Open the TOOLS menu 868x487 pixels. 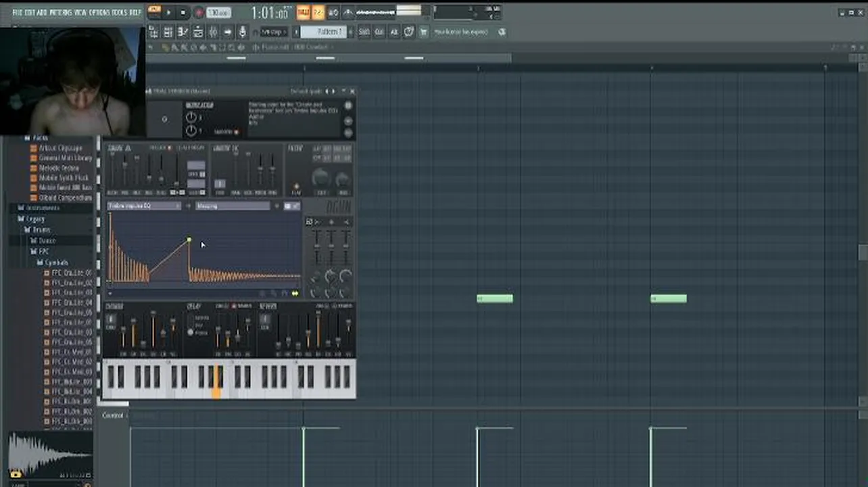pos(120,12)
